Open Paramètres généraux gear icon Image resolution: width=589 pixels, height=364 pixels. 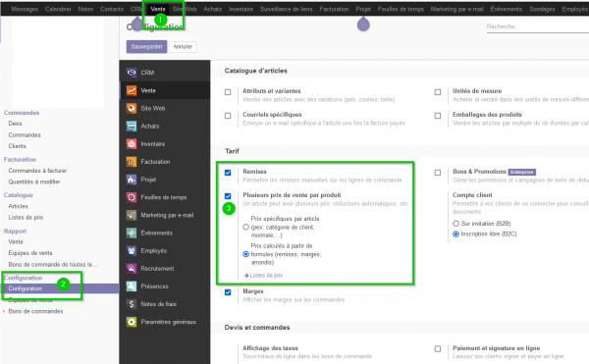(132, 322)
